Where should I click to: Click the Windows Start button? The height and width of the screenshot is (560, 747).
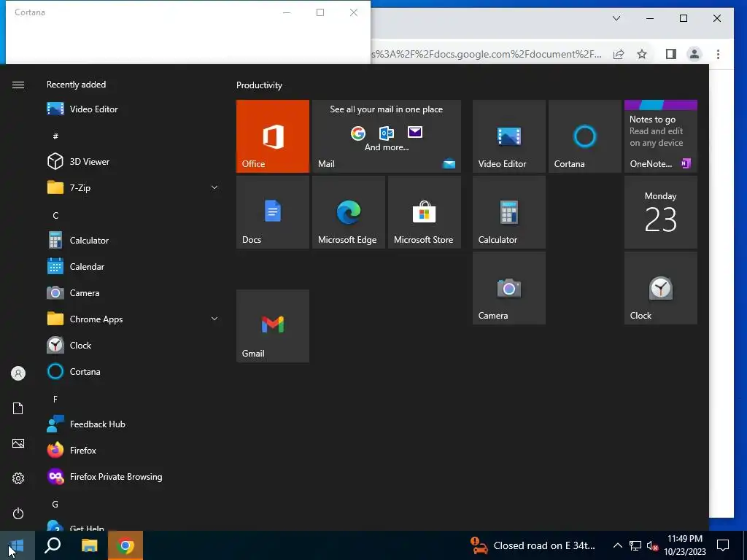[x=18, y=545]
